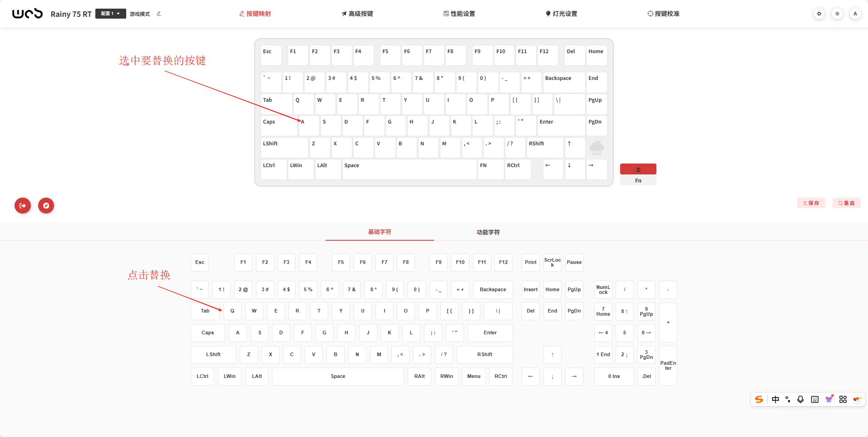This screenshot has height=437, width=868.
Task: Select the down arrow key on keyboard layout
Action: (575, 169)
